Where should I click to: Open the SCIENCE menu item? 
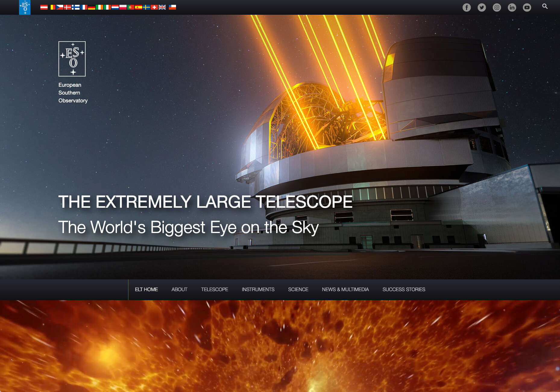point(298,289)
